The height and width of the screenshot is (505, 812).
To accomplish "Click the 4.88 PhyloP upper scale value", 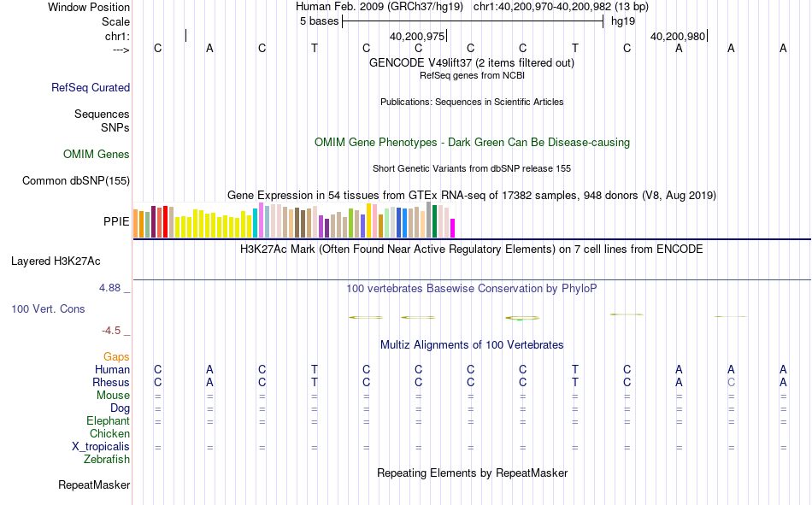I will click(109, 288).
